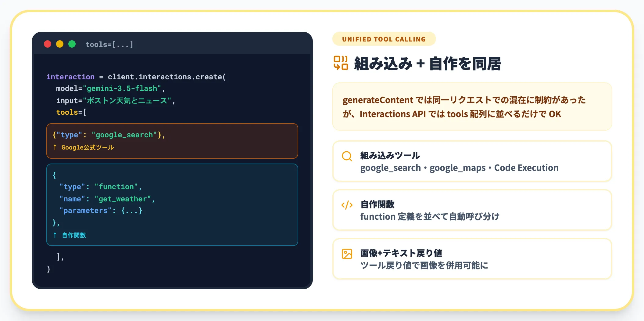Click the "parameters": {...} line
This screenshot has height=321, width=644.
click(101, 211)
